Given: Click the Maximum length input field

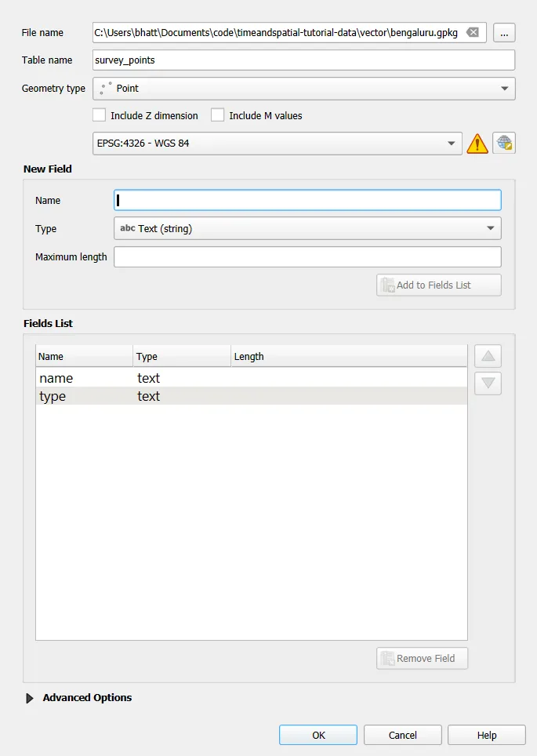Looking at the screenshot, I should (x=307, y=257).
